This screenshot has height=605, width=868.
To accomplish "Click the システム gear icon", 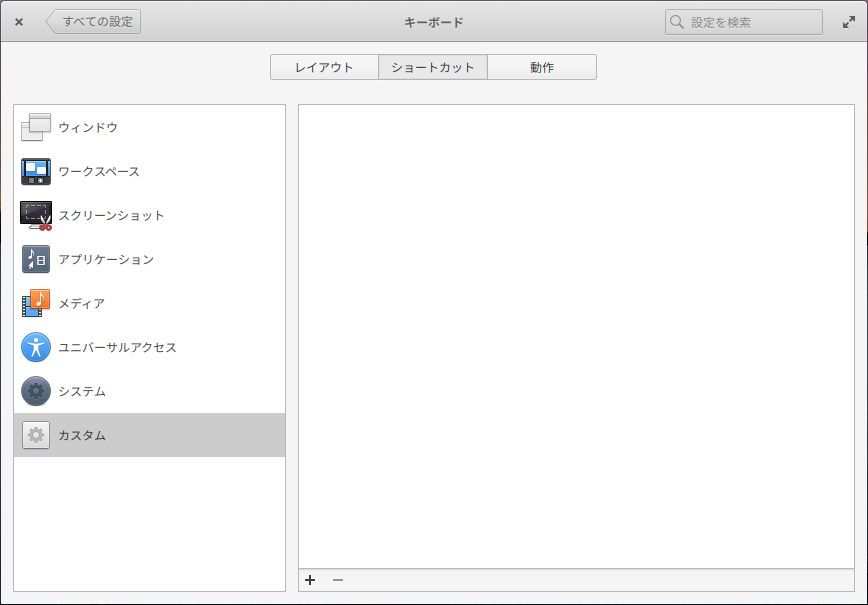I will [x=36, y=391].
